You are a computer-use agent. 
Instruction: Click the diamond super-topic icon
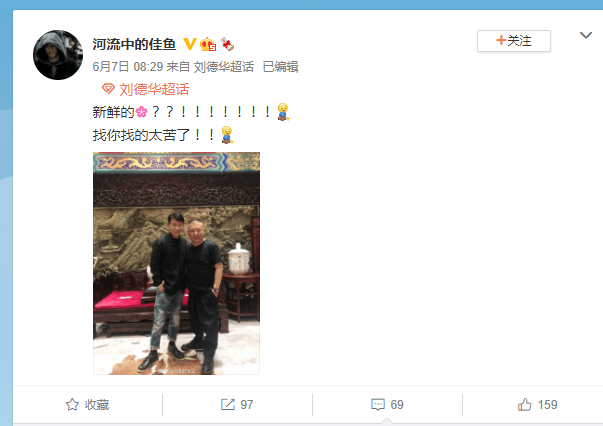[108, 89]
